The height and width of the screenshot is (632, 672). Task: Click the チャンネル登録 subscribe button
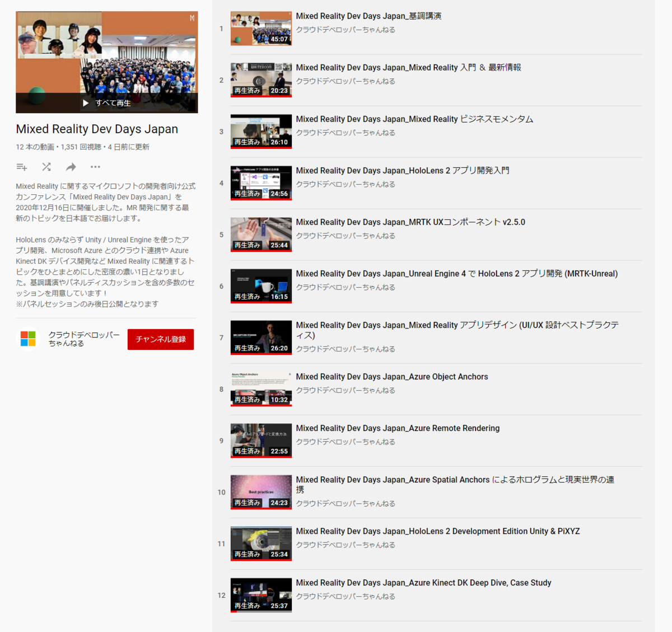(x=161, y=339)
